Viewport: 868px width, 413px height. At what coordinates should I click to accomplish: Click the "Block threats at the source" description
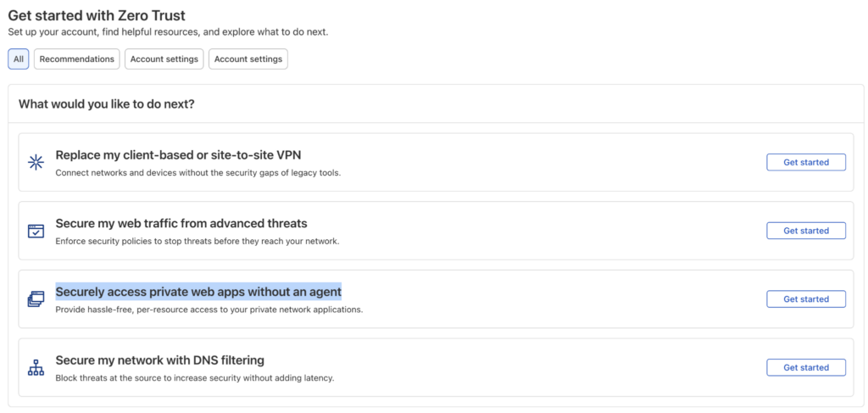[195, 379]
